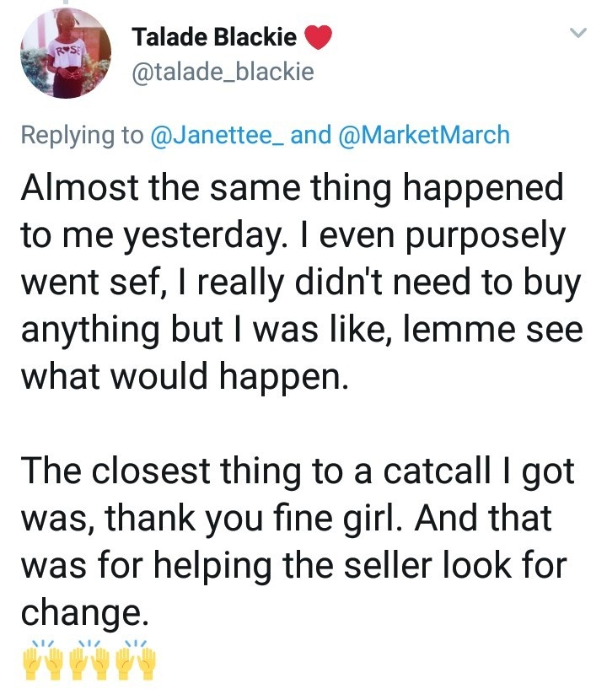Visit the @Janettee_ mention link

217,135
